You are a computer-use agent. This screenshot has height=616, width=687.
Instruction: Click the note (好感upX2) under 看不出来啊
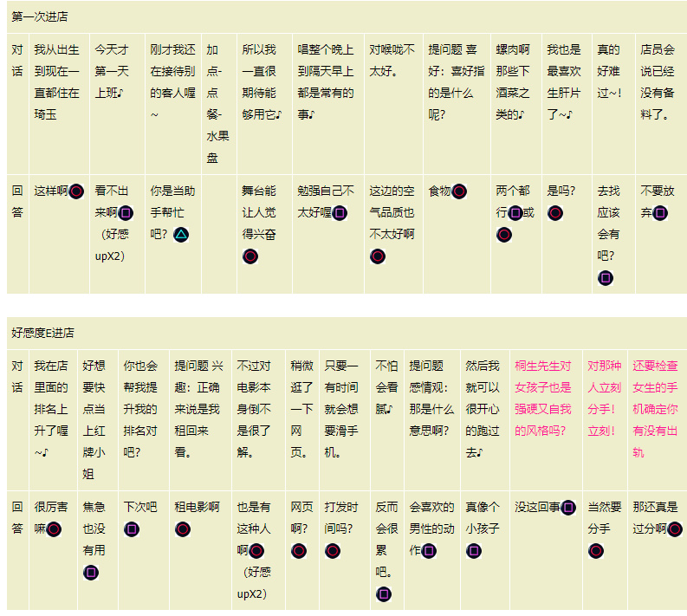111,245
